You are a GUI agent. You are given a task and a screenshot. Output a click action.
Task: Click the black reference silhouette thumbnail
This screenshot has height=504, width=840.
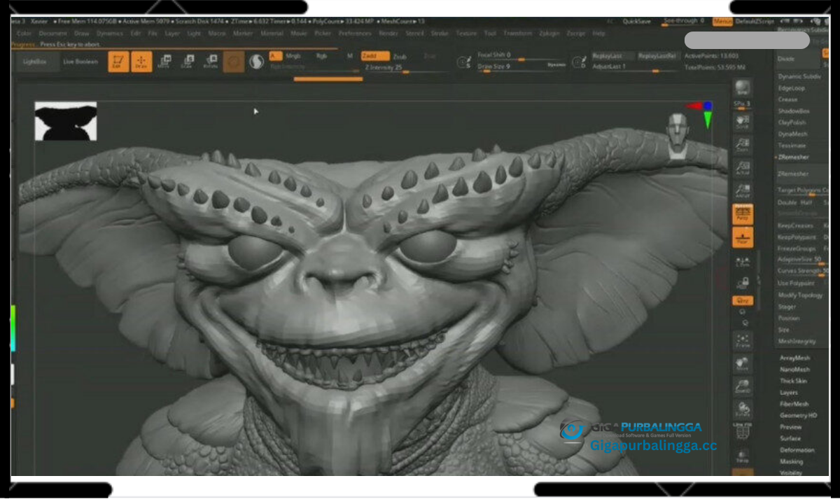click(66, 120)
